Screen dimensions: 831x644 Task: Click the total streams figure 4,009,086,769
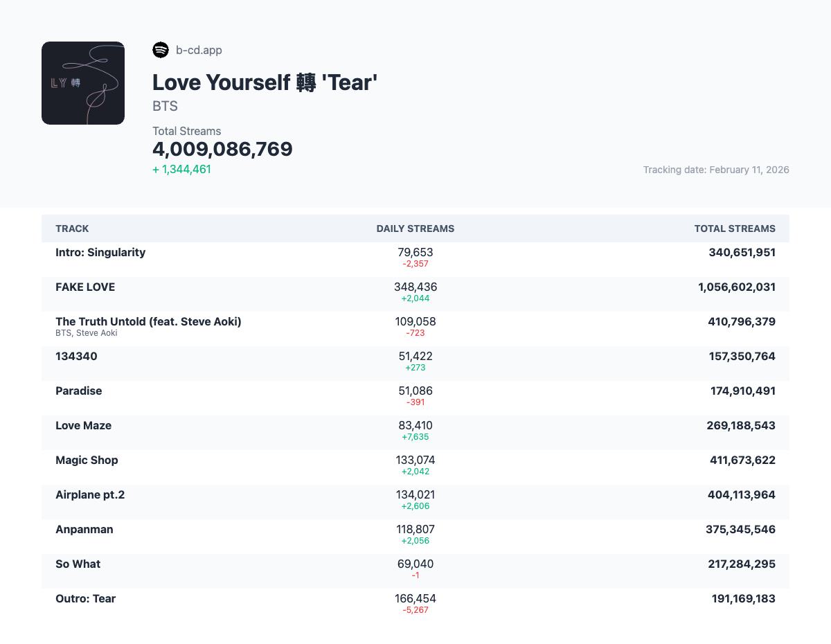[x=222, y=149]
